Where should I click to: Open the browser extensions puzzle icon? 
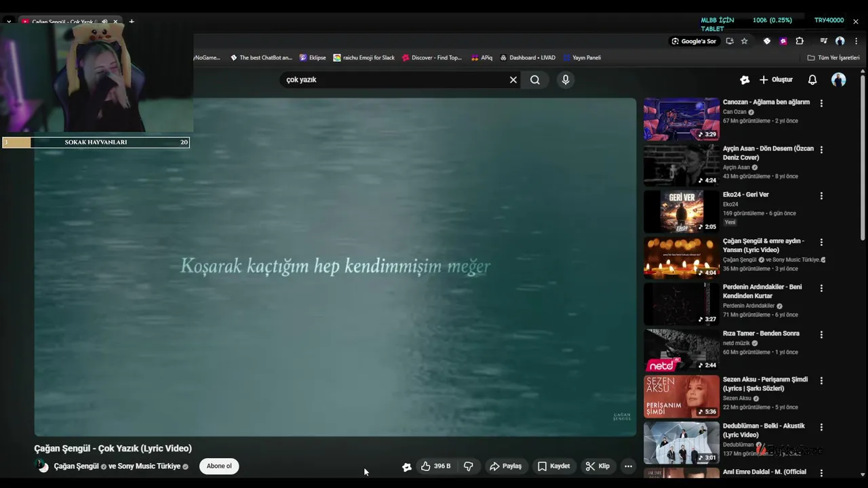point(800,41)
